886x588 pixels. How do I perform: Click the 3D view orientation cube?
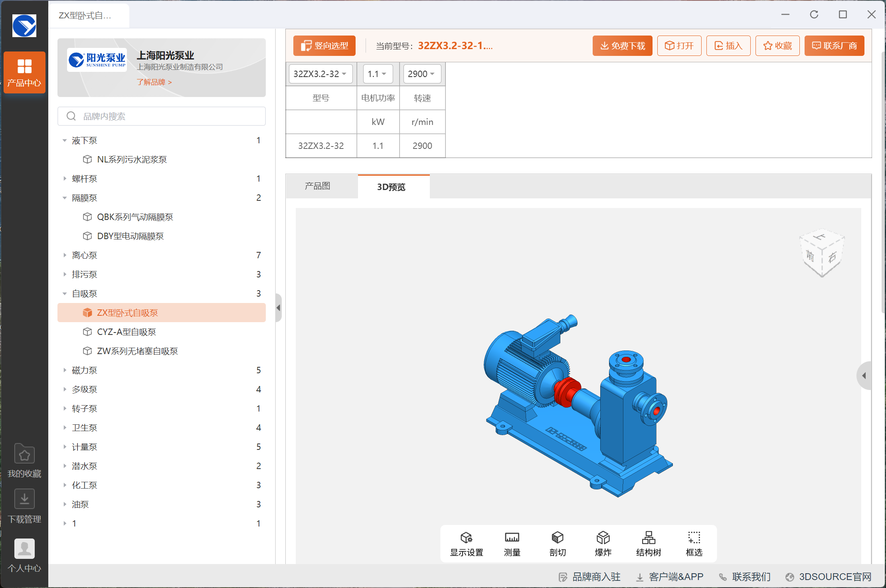click(821, 253)
